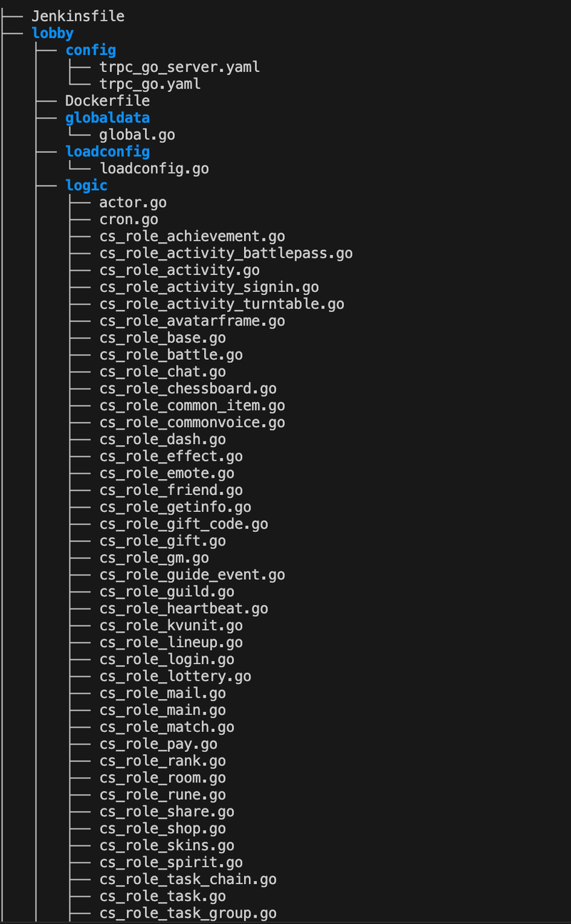Collapse the logic directory
The height and width of the screenshot is (924, 571).
86,186
